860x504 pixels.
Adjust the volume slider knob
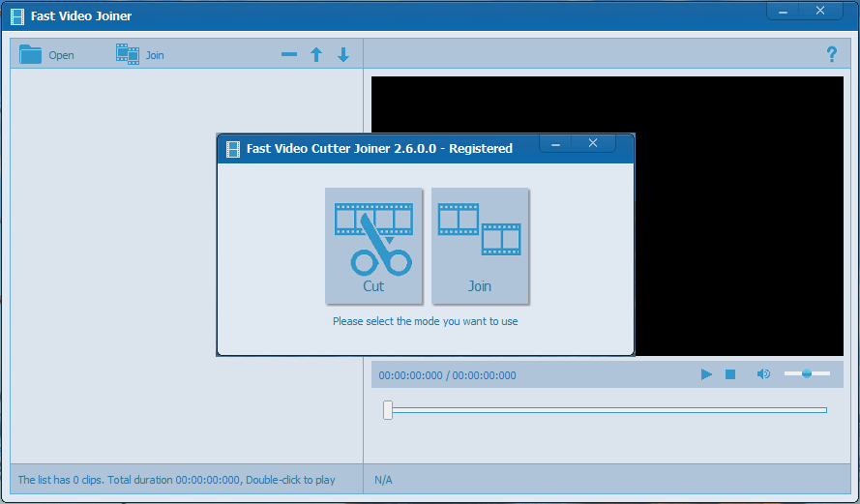(807, 373)
